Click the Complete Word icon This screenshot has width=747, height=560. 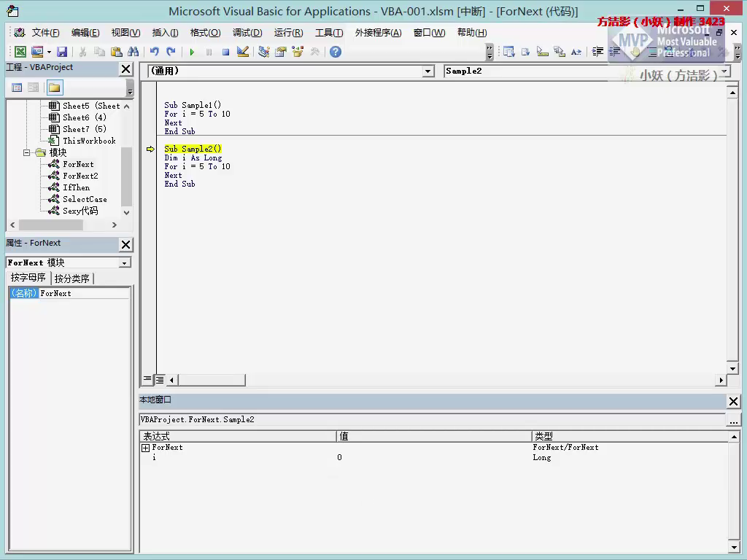576,52
